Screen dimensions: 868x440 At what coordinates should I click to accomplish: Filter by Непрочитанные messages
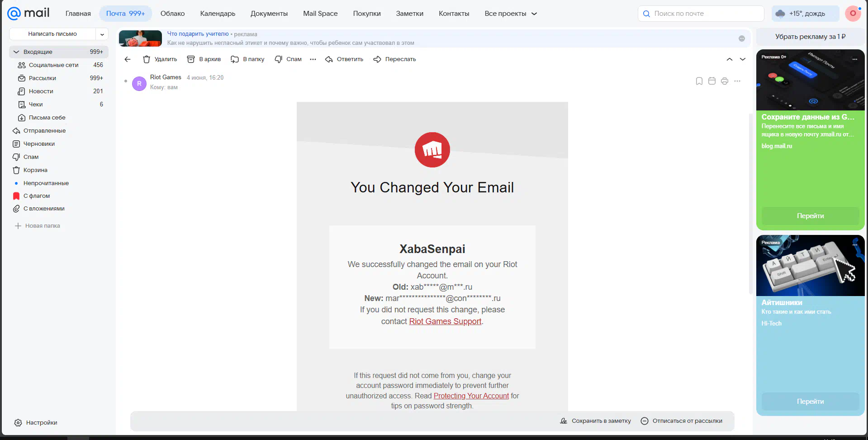59,183
